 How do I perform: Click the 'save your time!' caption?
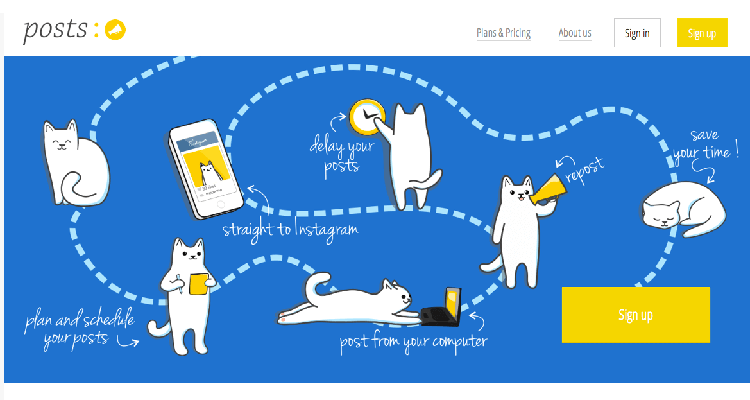(x=705, y=145)
